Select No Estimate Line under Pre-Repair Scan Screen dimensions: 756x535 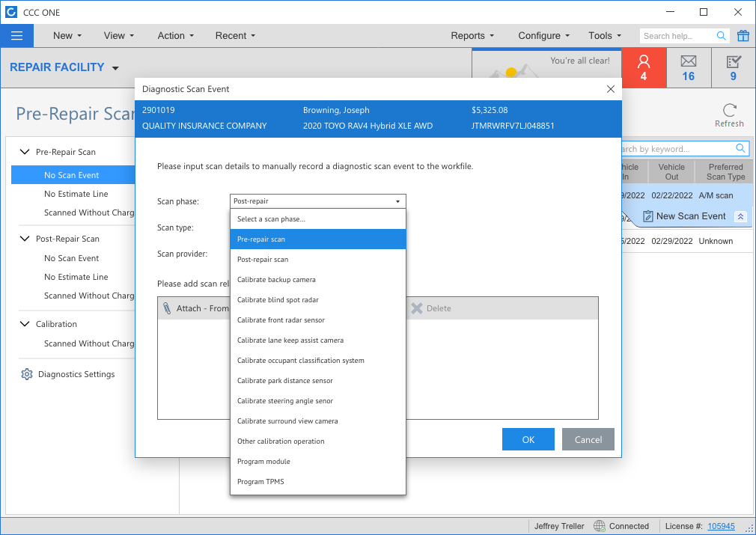76,194
